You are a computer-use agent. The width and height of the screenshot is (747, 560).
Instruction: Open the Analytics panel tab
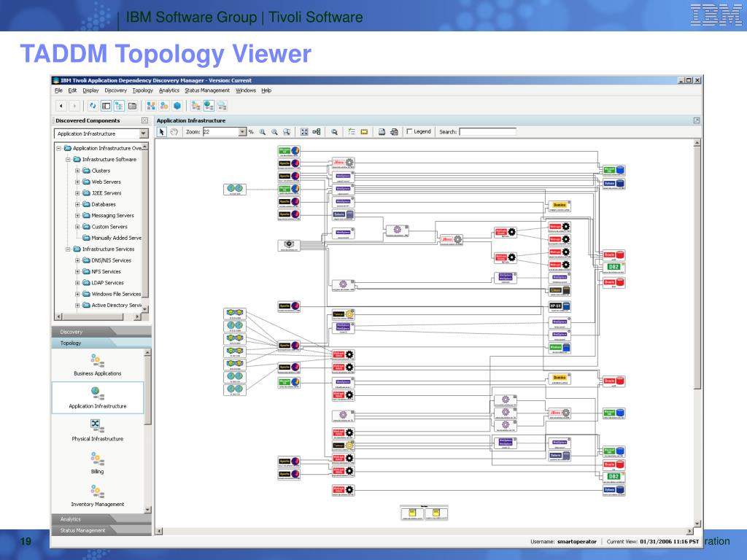coord(101,519)
